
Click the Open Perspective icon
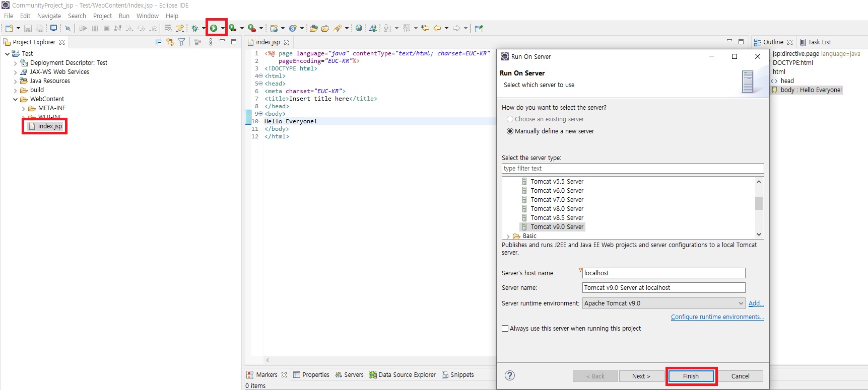click(479, 28)
